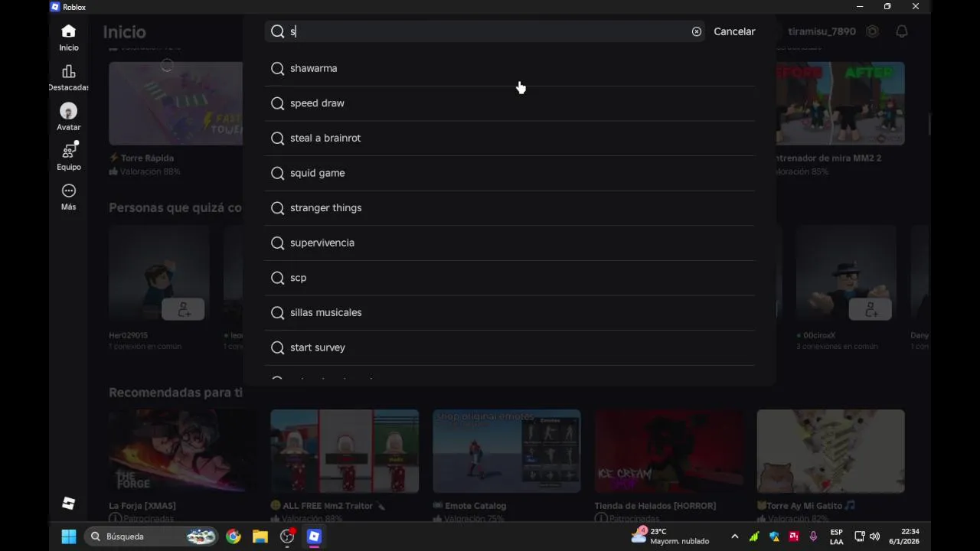Viewport: 980px width, 551px height.
Task: Open Windows Start button
Action: click(69, 536)
